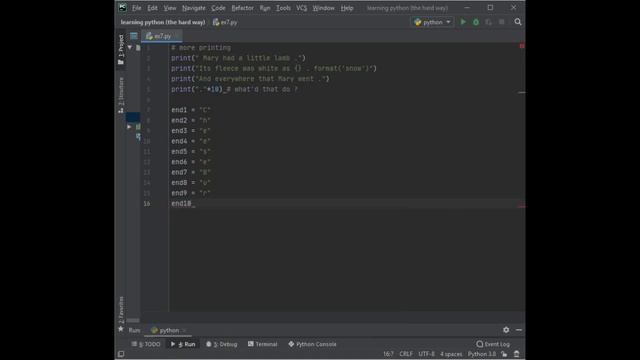Open the File menu
Viewport: 640px width, 360px height.
coord(136,8)
